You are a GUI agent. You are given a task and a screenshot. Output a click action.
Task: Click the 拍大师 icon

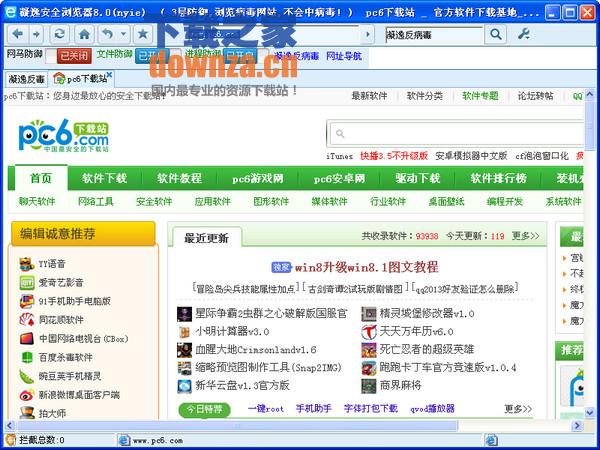point(27,413)
